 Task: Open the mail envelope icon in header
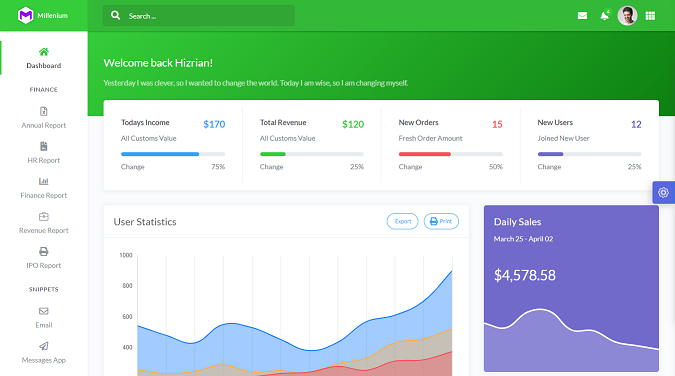point(582,16)
